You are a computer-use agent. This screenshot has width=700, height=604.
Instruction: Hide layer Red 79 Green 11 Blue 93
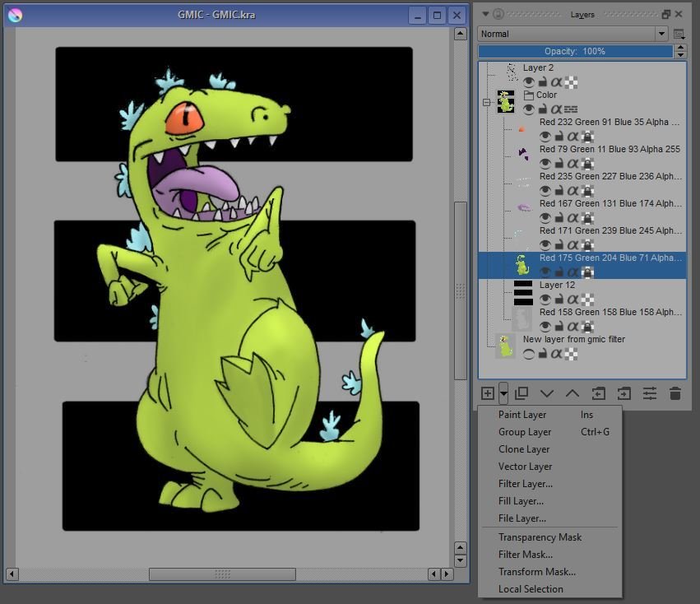[x=545, y=164]
